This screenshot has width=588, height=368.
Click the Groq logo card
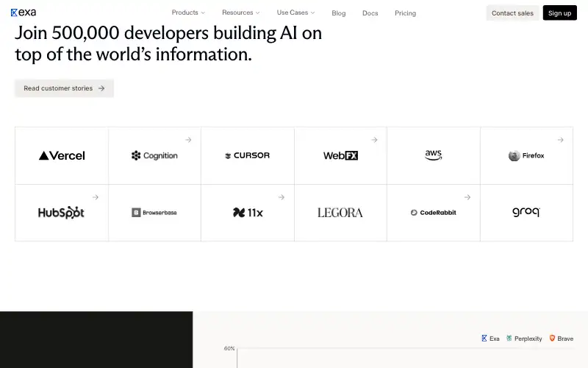tap(526, 213)
